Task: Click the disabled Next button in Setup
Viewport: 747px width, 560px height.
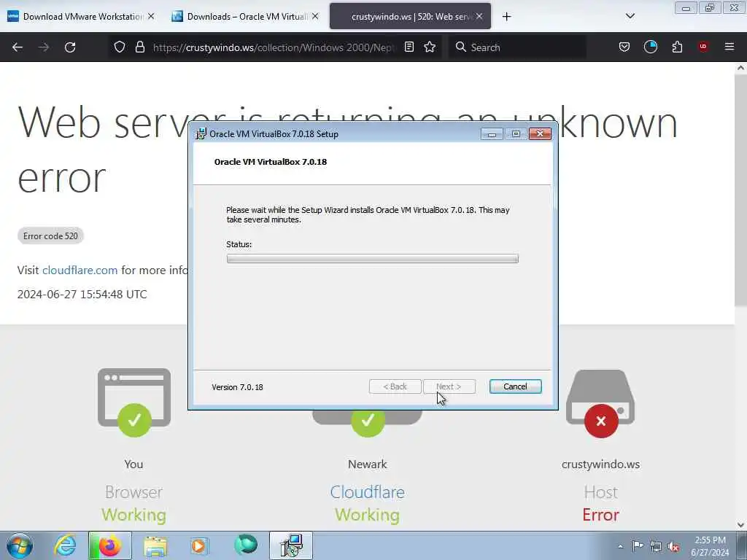Action: click(449, 386)
